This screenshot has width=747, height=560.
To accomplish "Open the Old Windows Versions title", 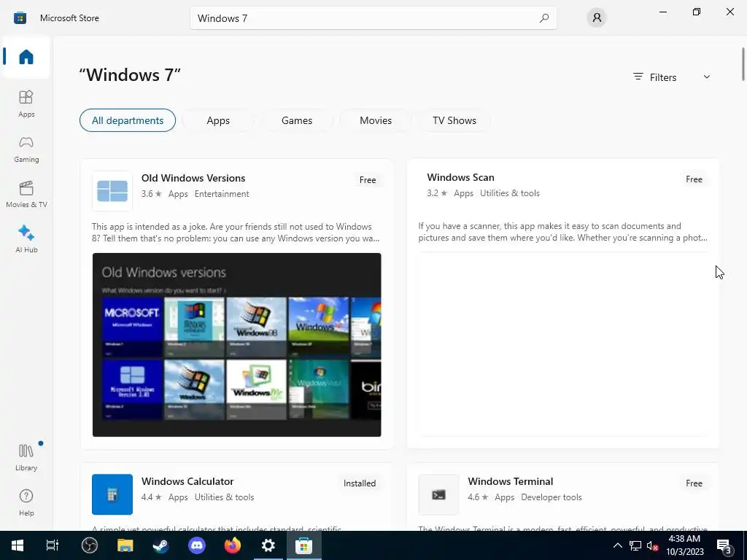I will coord(193,178).
